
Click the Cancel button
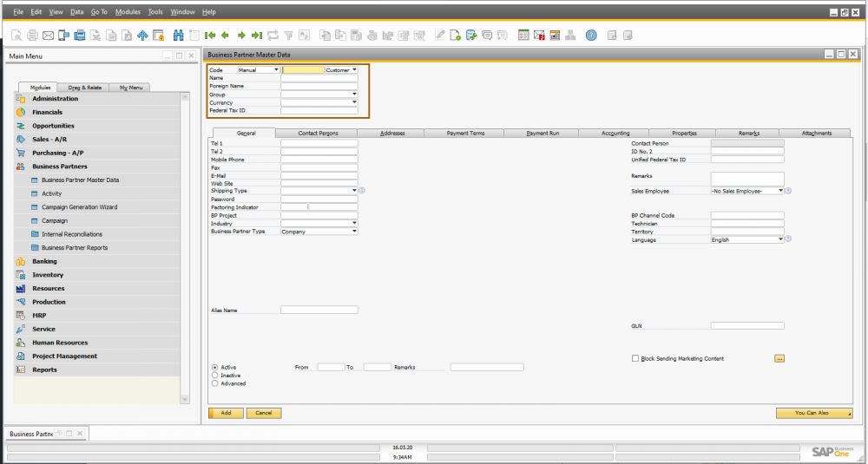264,413
